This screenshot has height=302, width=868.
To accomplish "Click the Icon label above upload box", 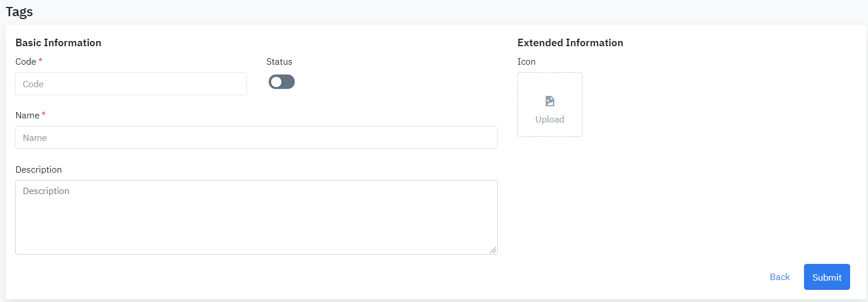I will 527,62.
